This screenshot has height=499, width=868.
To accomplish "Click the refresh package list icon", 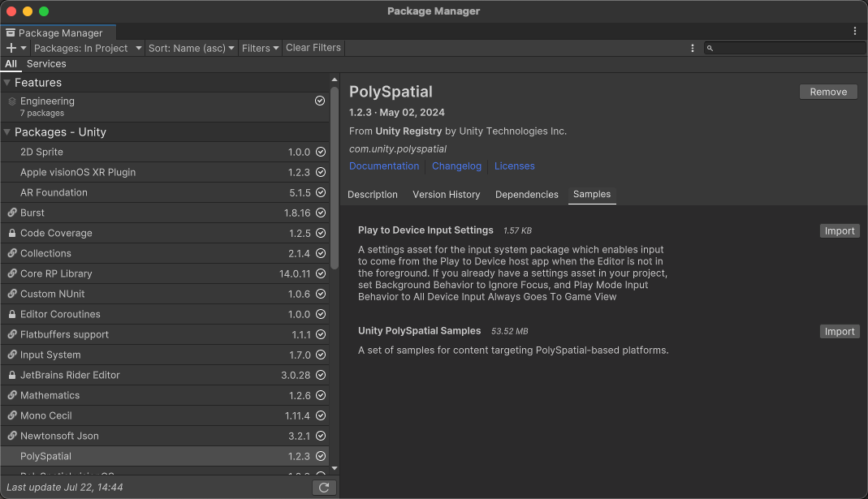I will 324,487.
